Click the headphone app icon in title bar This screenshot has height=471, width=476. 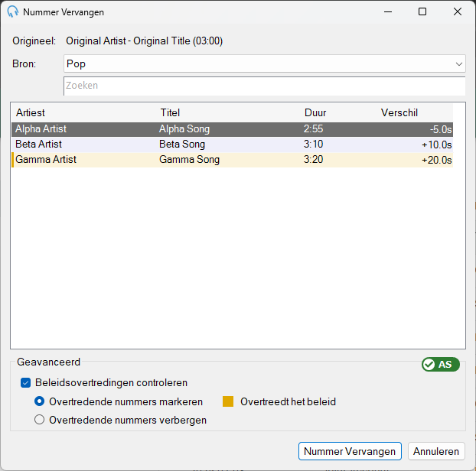click(13, 11)
